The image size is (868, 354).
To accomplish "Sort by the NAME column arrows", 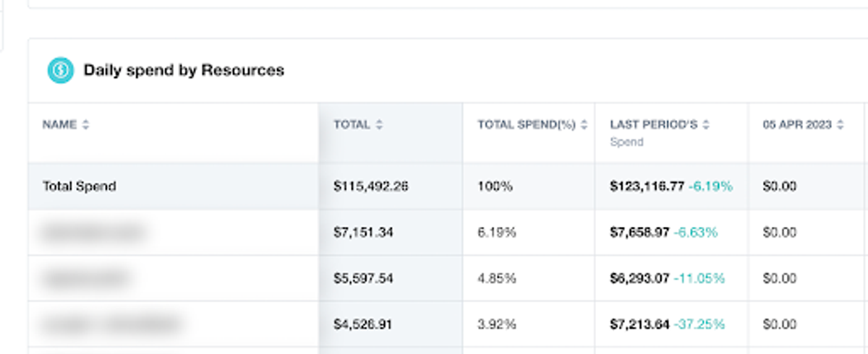I will (85, 125).
